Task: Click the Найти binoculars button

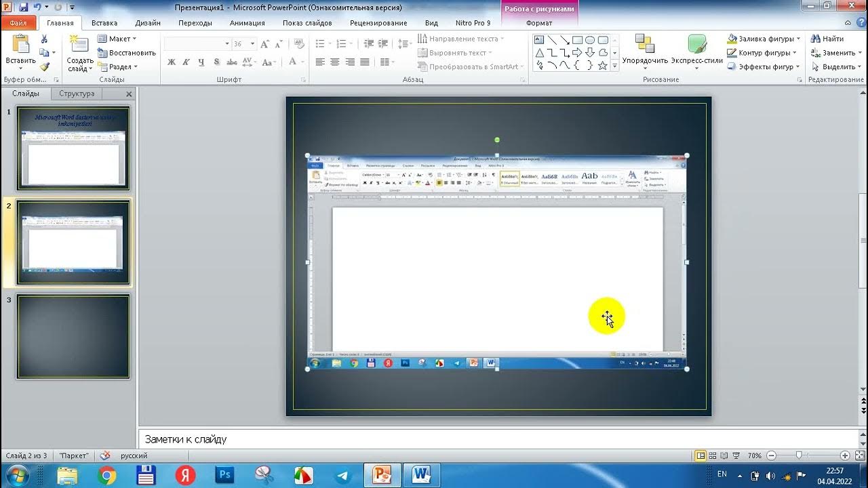Action: coord(827,39)
